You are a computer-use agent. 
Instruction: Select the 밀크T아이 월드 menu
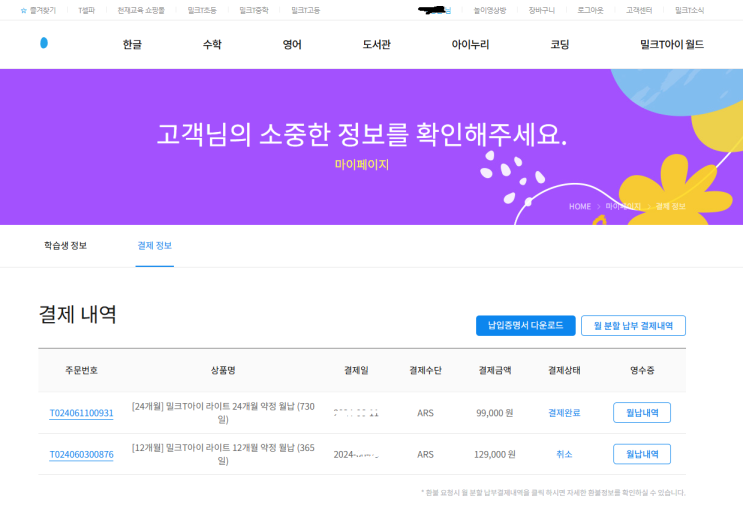click(x=672, y=45)
